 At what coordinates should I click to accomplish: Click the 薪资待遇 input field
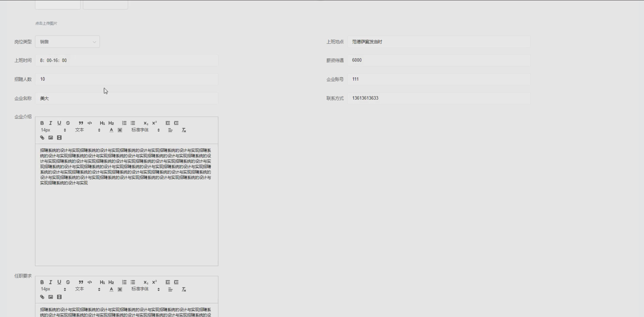(x=438, y=60)
